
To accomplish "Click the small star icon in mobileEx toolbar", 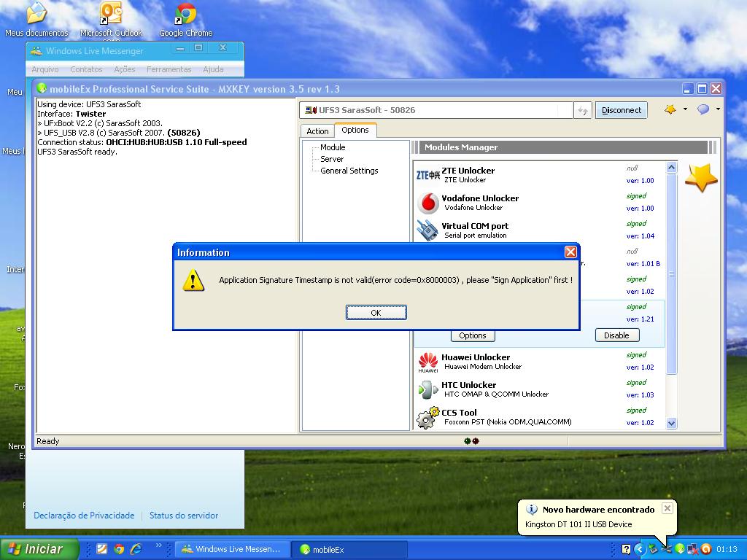I will pos(670,109).
